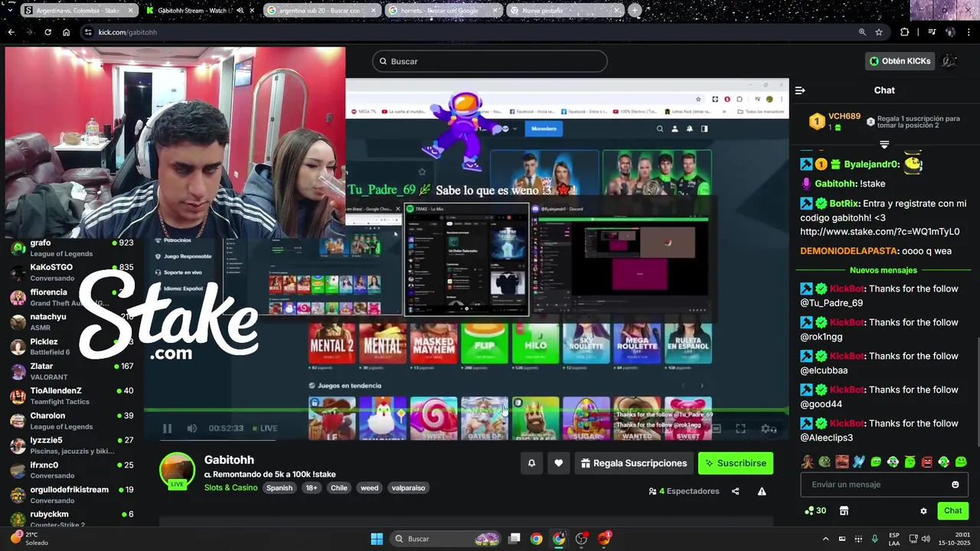Image resolution: width=980 pixels, height=551 pixels.
Task: Open tab search dropdown arrow
Action: coord(9,11)
